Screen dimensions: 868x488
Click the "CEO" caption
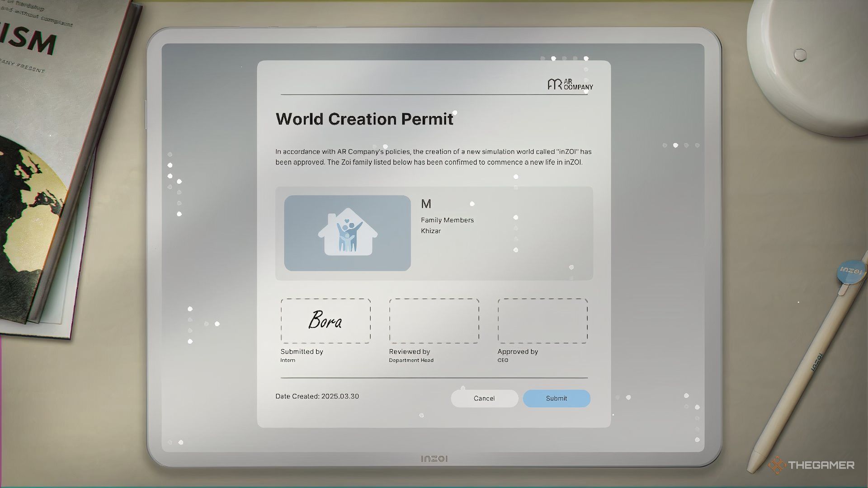[503, 360]
